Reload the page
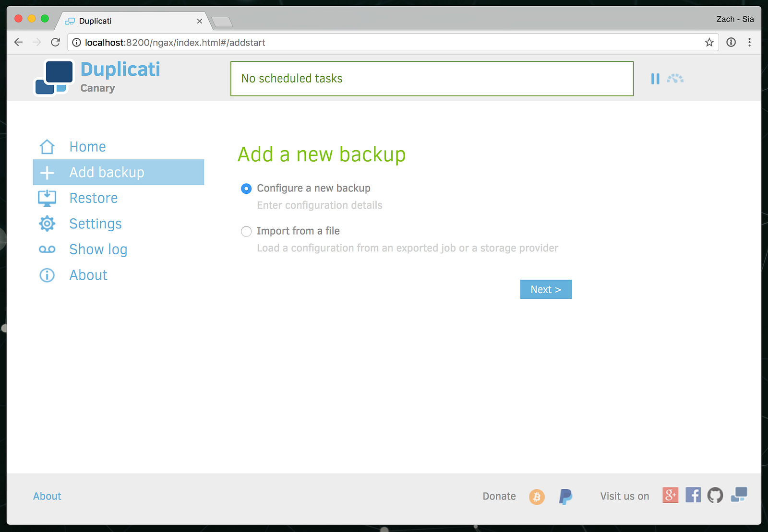 (x=56, y=42)
